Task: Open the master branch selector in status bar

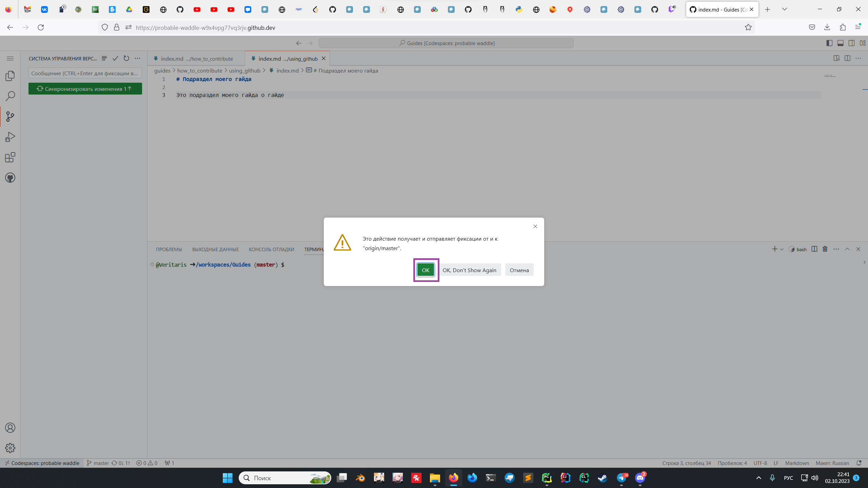Action: pyautogui.click(x=98, y=463)
